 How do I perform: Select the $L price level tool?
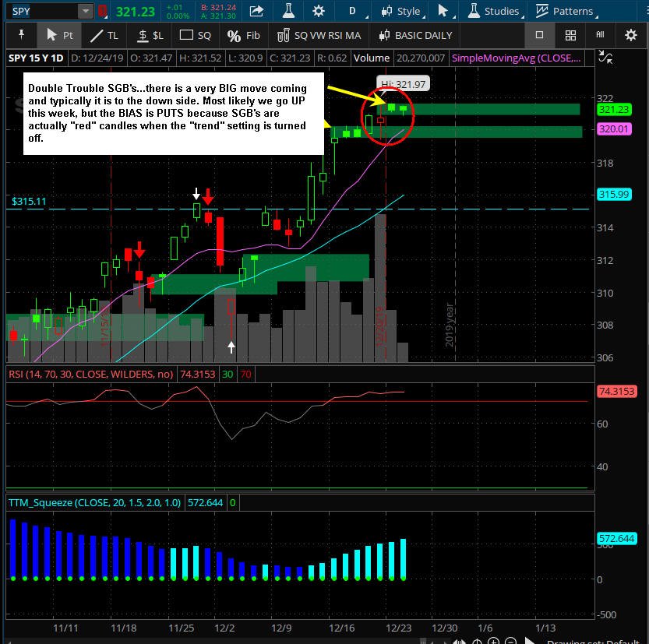click(x=150, y=36)
